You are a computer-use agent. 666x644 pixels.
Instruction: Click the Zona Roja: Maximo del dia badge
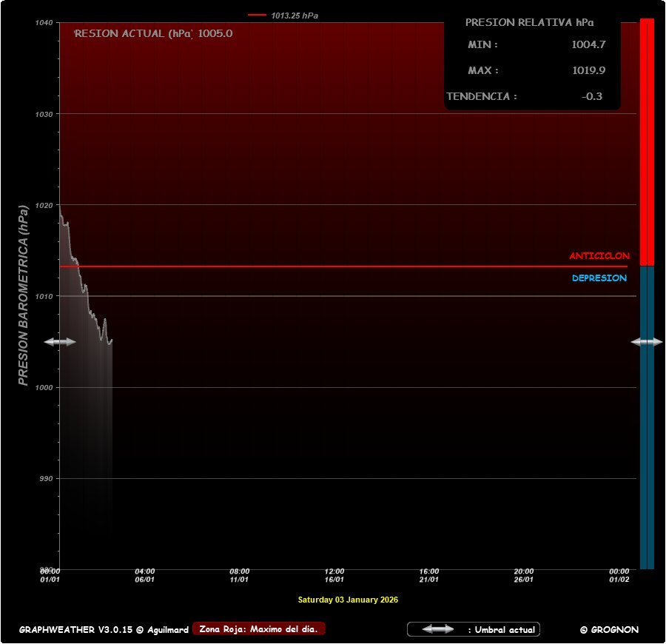pos(258,629)
